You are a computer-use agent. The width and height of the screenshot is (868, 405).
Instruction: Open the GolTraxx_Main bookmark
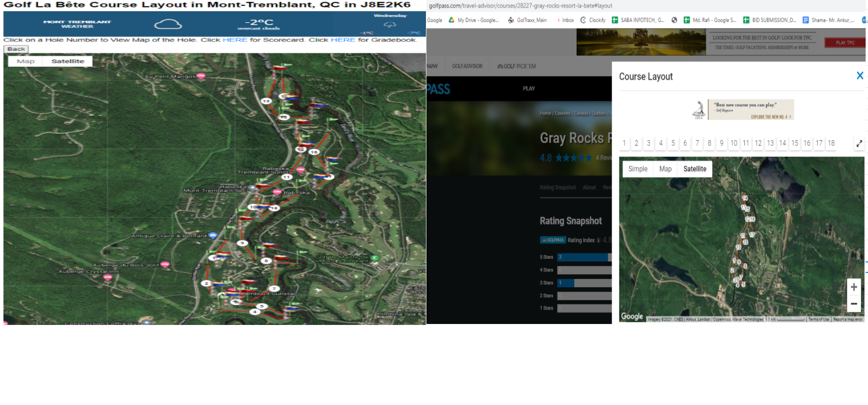point(527,20)
